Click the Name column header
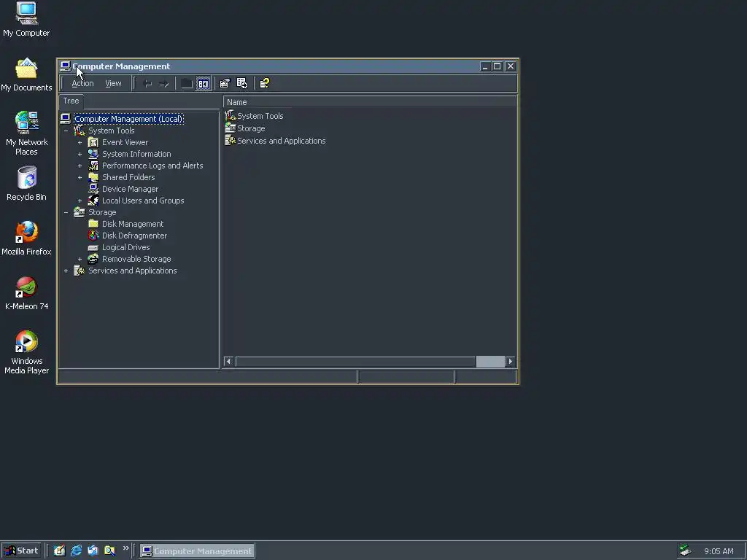747x560 pixels. pos(370,102)
